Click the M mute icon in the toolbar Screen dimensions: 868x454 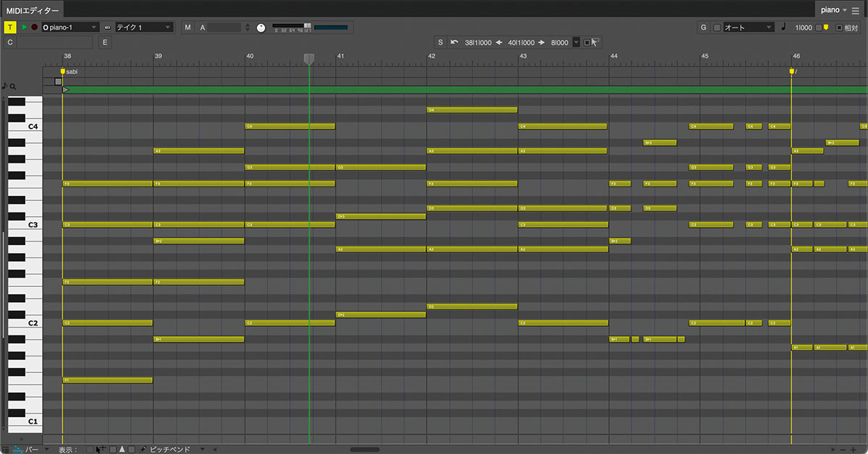(187, 27)
